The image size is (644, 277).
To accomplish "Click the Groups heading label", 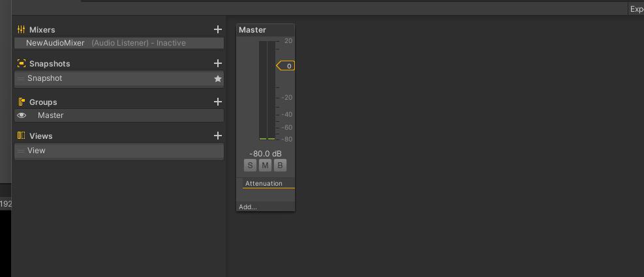I will click(43, 102).
